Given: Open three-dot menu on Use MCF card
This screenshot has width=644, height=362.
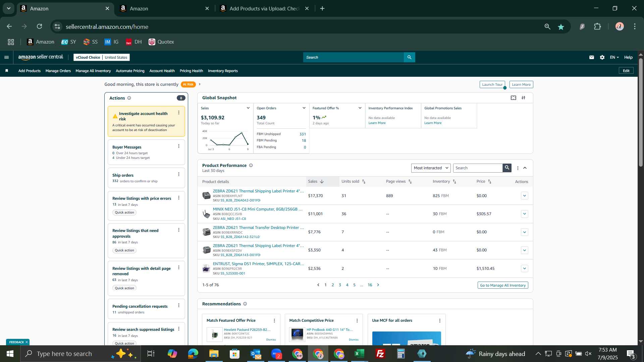Looking at the screenshot, I should [440, 321].
